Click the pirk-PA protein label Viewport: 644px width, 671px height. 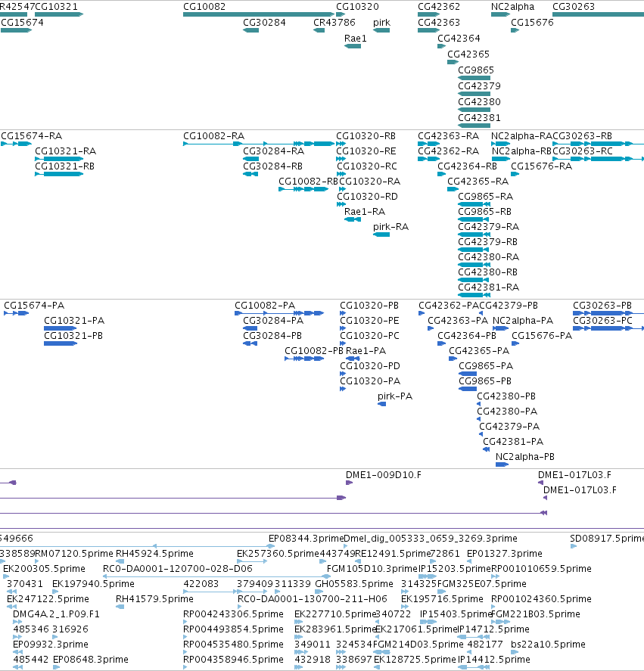pyautogui.click(x=395, y=396)
